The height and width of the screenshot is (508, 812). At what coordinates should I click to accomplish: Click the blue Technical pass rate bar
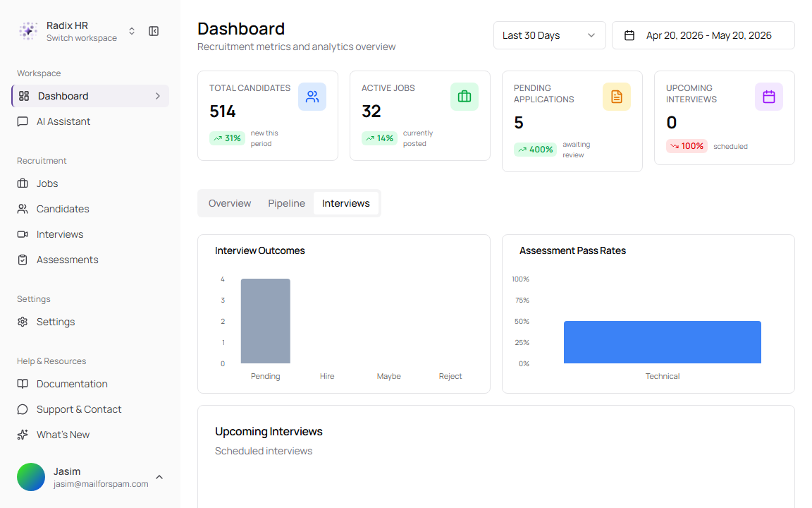click(x=663, y=342)
